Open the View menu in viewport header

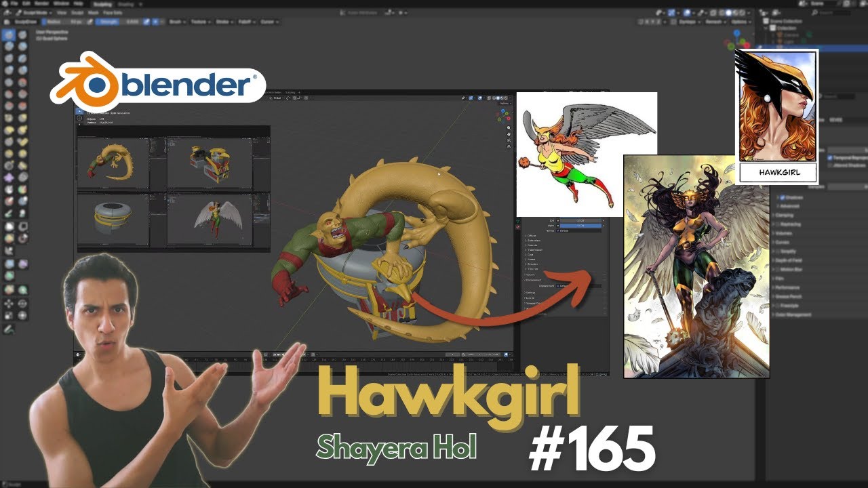click(x=62, y=12)
